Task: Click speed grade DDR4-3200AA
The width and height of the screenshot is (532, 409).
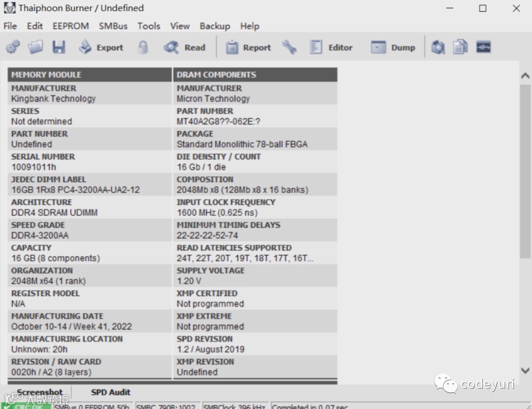Action: [40, 235]
